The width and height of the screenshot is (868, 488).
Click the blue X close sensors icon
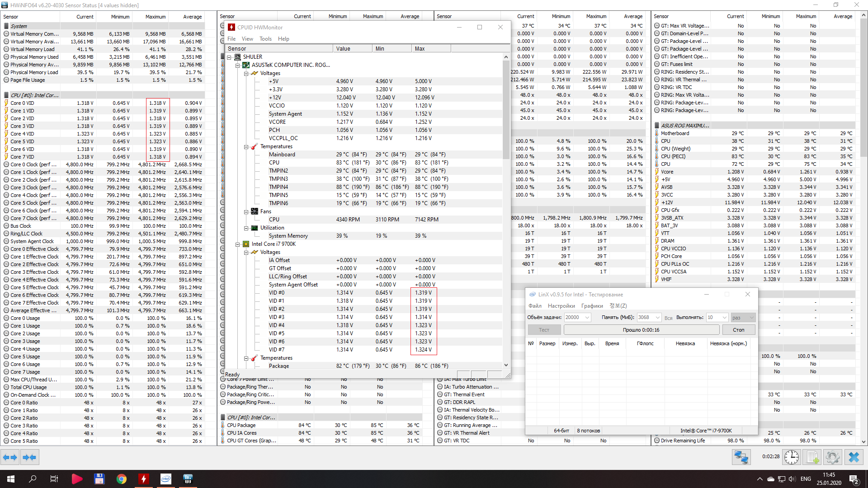pyautogui.click(x=854, y=457)
